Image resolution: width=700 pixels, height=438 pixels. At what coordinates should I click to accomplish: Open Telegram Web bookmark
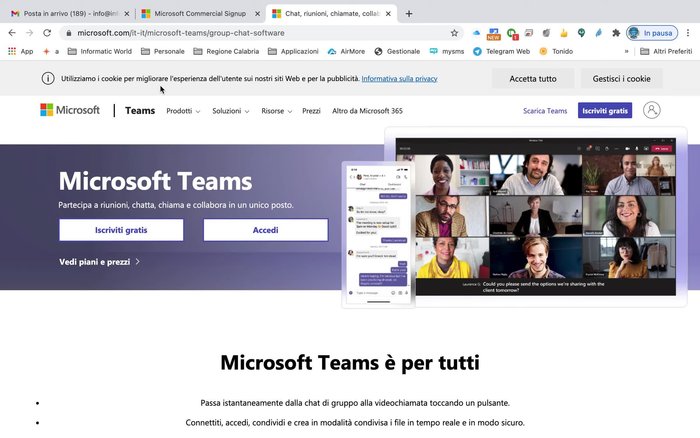(x=501, y=51)
